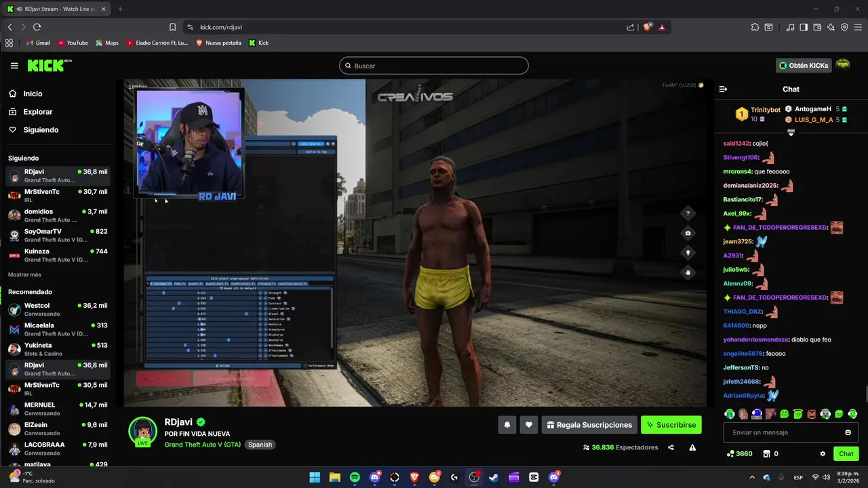868x488 pixels.
Task: Click the browser bookmark icon in address bar
Action: click(172, 27)
